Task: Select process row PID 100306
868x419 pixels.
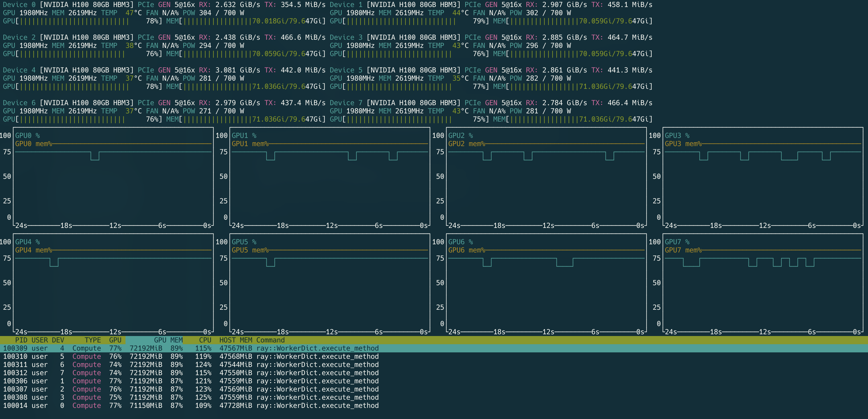Action: click(x=434, y=381)
